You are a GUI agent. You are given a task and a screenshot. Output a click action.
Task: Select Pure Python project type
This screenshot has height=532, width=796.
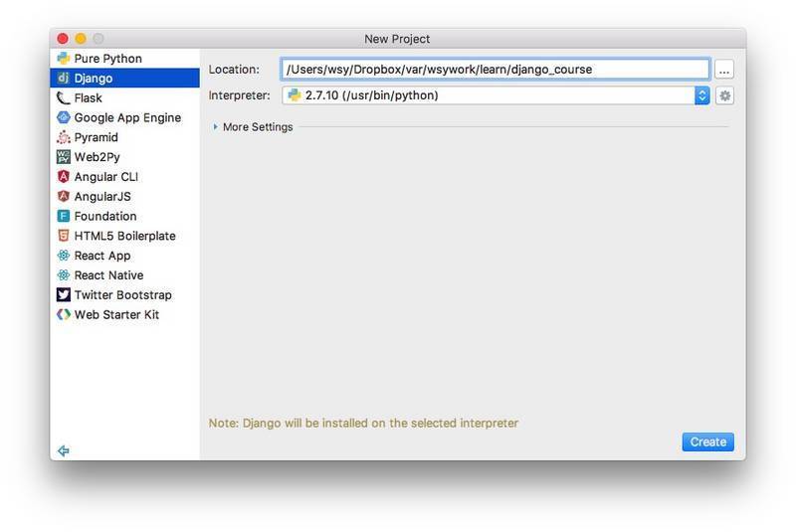pyautogui.click(x=125, y=59)
